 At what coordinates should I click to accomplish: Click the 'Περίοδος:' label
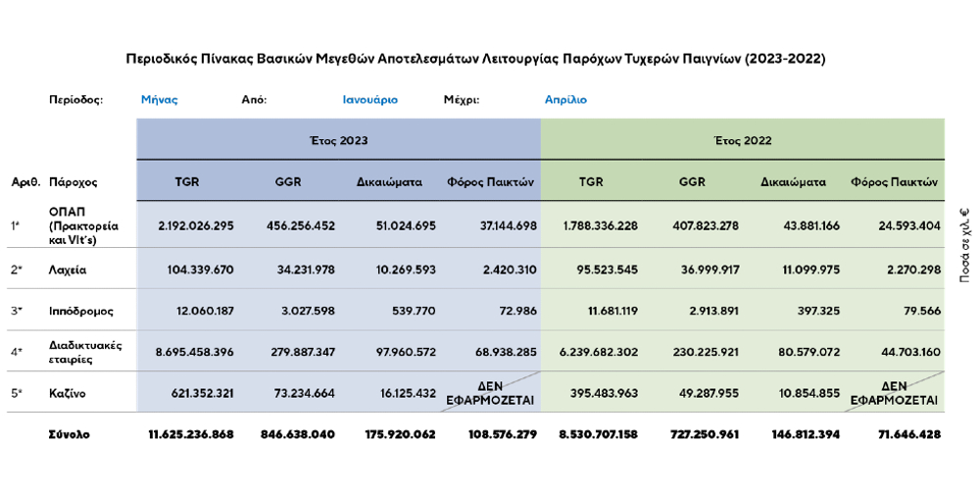75,100
